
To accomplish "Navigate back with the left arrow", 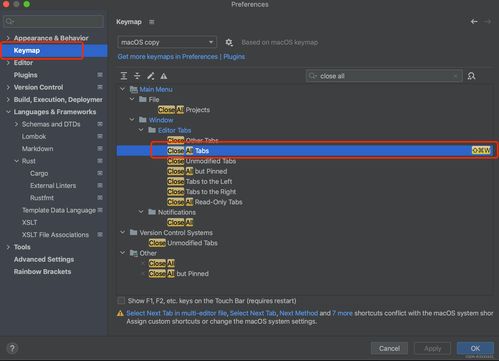I will tap(474, 22).
